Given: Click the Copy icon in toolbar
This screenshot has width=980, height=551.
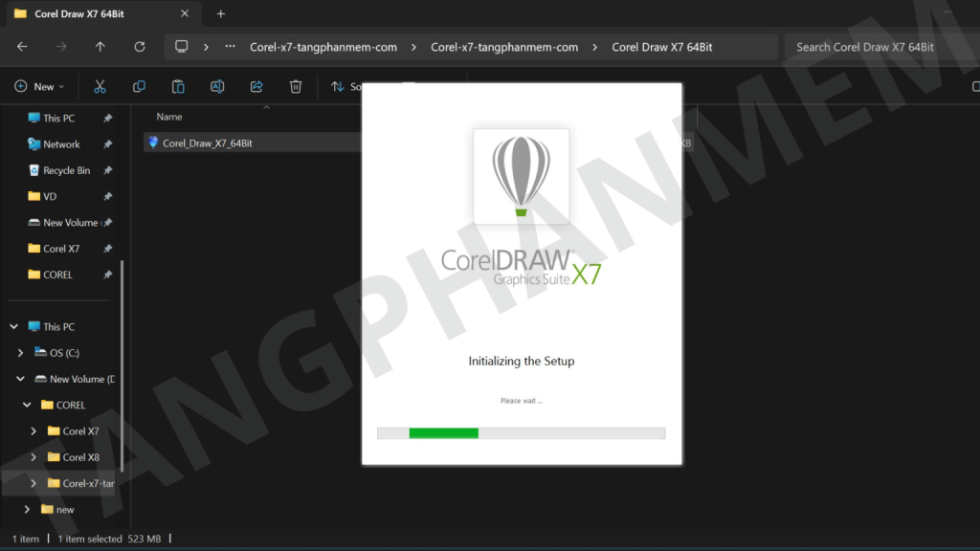Looking at the screenshot, I should pos(139,86).
